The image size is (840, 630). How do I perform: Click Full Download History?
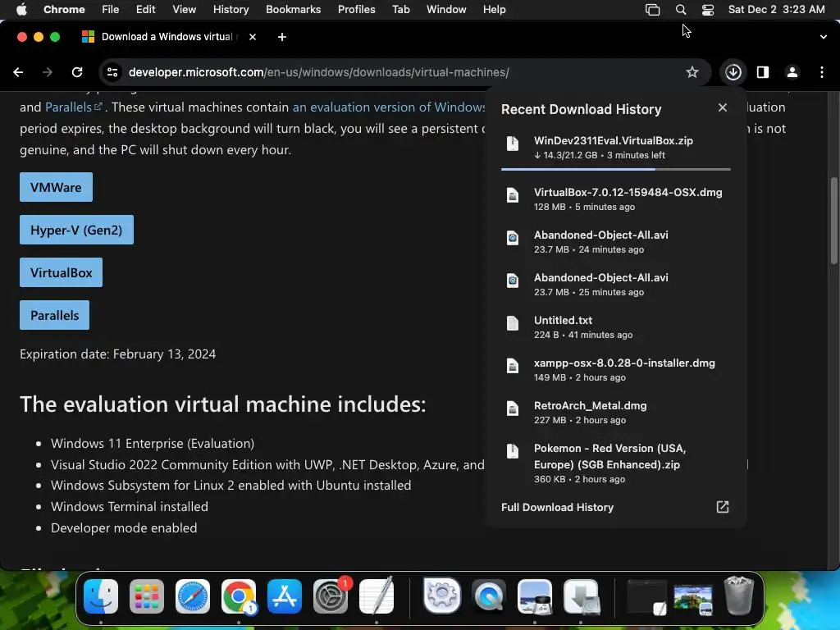(557, 507)
